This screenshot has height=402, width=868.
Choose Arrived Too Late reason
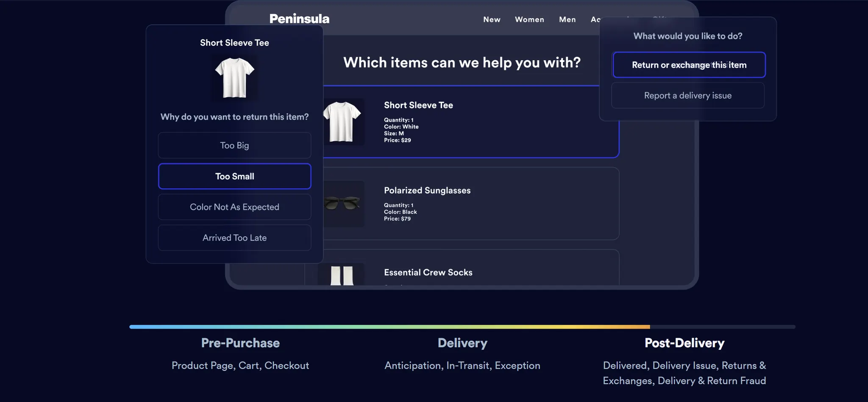[234, 238]
